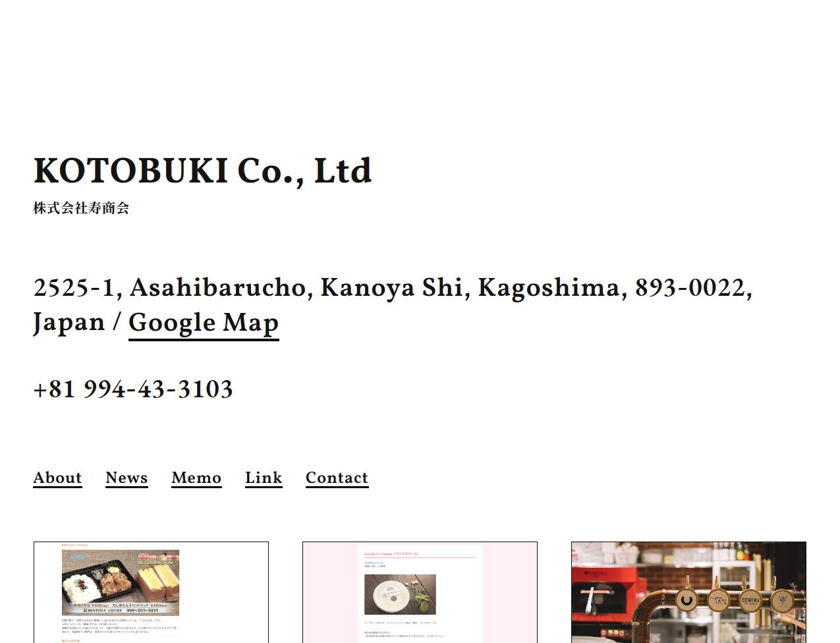Click the phone number +81 994-43-3103
The height and width of the screenshot is (643, 840).
(x=133, y=389)
